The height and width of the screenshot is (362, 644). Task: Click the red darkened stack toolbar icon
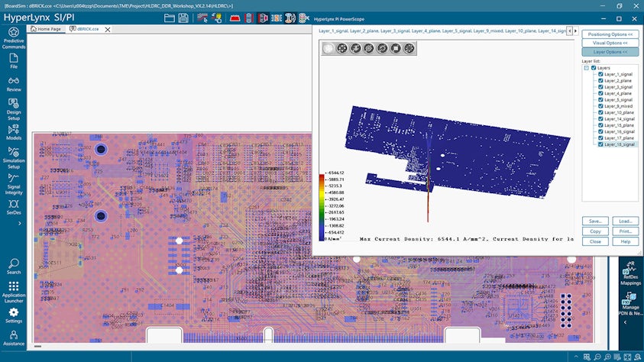[263, 18]
